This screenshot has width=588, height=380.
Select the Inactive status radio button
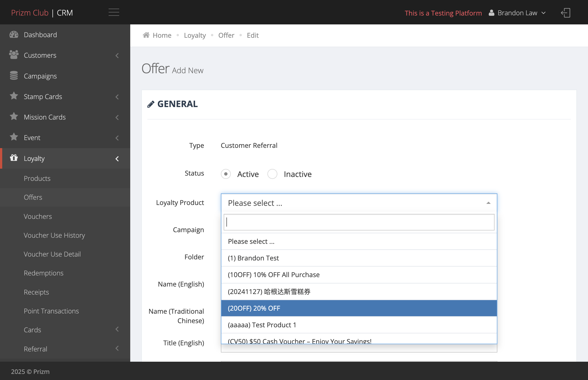pos(272,174)
